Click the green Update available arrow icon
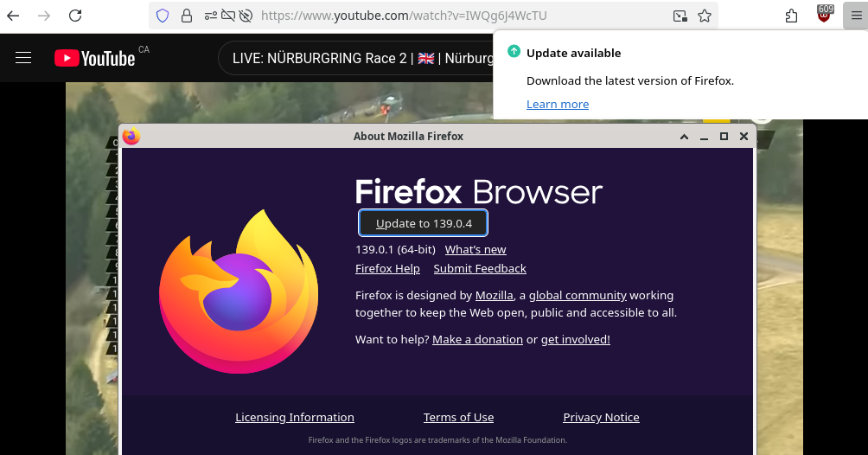Image resolution: width=868 pixels, height=455 pixels. pos(514,52)
